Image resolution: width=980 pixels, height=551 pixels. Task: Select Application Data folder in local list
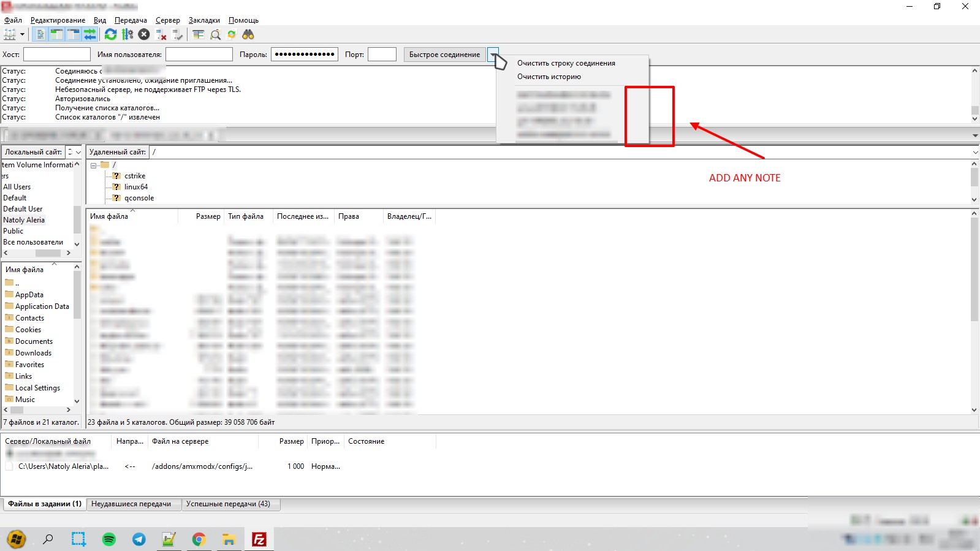coord(42,306)
